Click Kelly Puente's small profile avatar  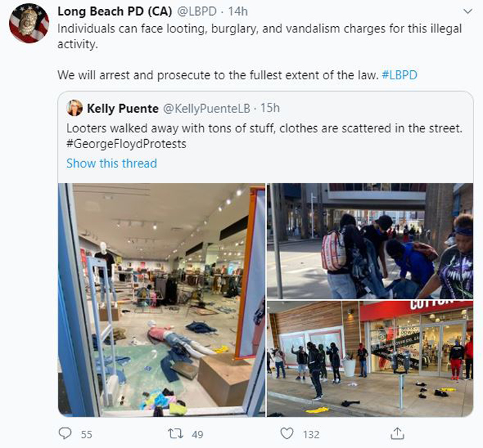pos(75,108)
